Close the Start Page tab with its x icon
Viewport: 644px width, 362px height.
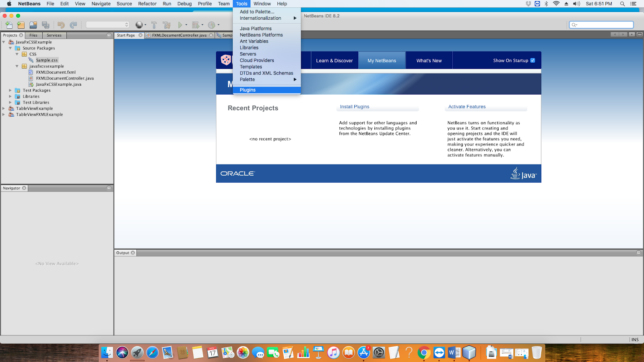[x=140, y=35]
